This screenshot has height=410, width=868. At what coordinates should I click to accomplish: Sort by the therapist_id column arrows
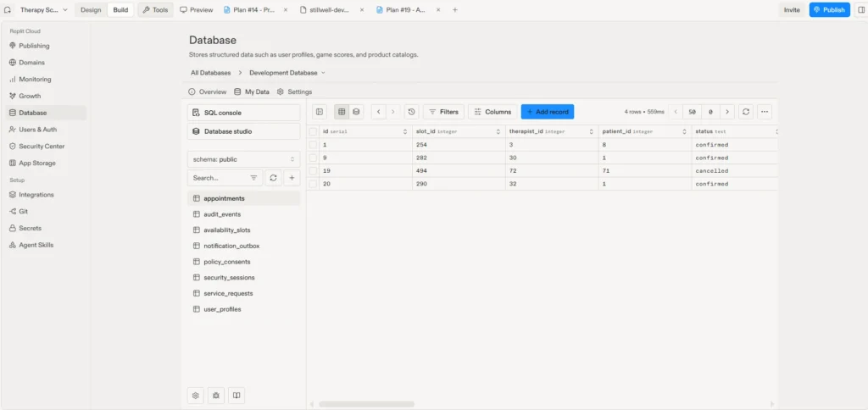[x=591, y=131]
